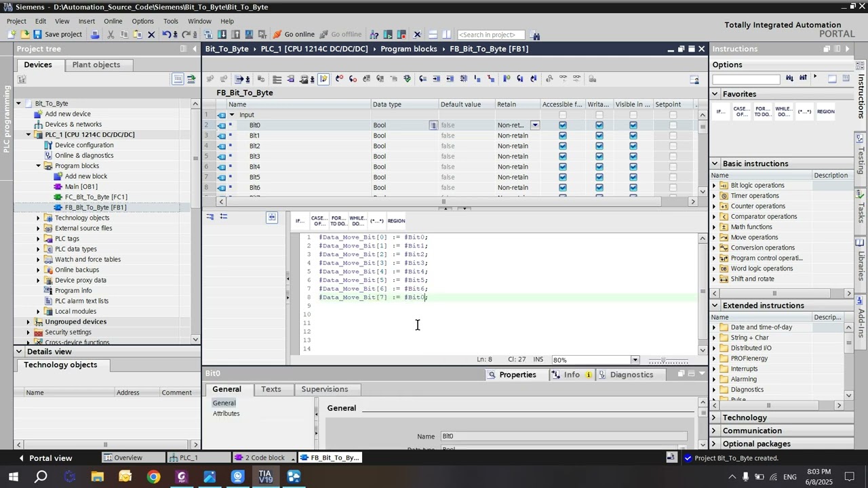The image size is (868, 488).
Task: Toggle Writable checkbox for Bit0 row
Action: (599, 125)
